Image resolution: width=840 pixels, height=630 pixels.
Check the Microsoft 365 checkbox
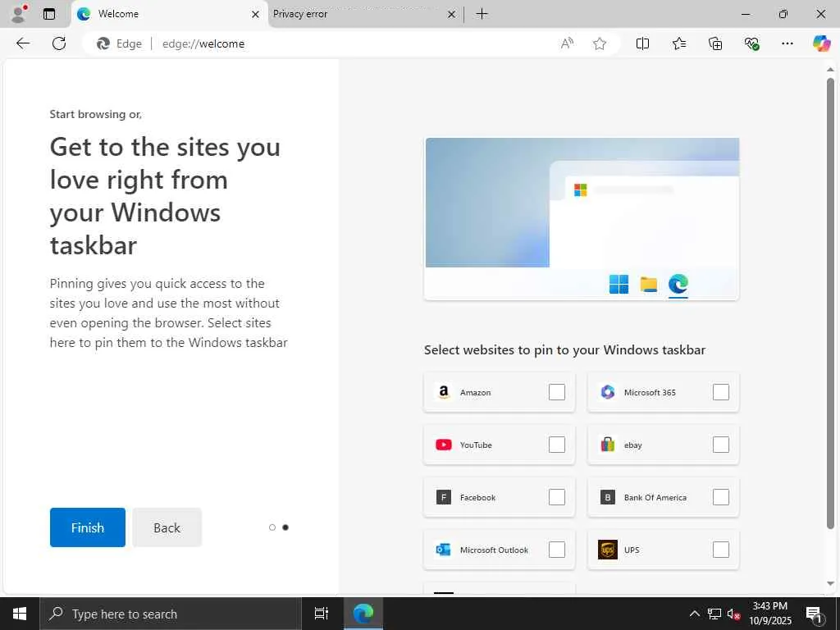click(x=720, y=392)
